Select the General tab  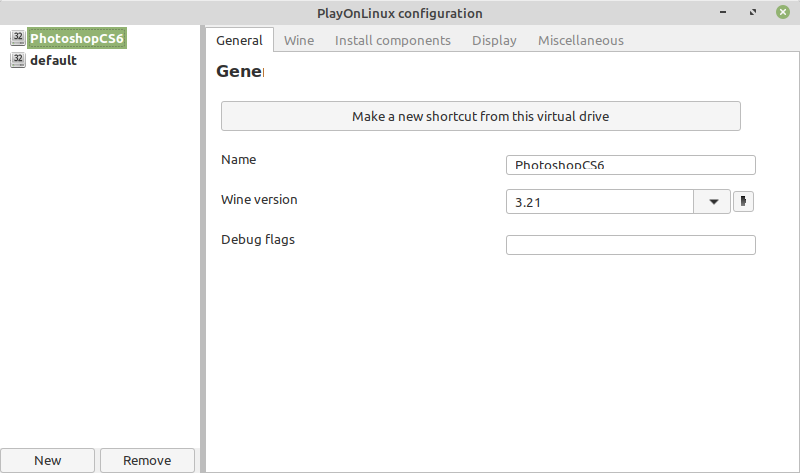pos(239,40)
